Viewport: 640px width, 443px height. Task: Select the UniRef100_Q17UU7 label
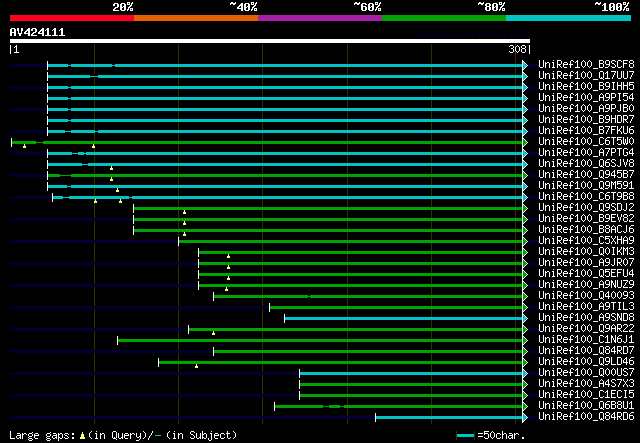tap(586, 75)
